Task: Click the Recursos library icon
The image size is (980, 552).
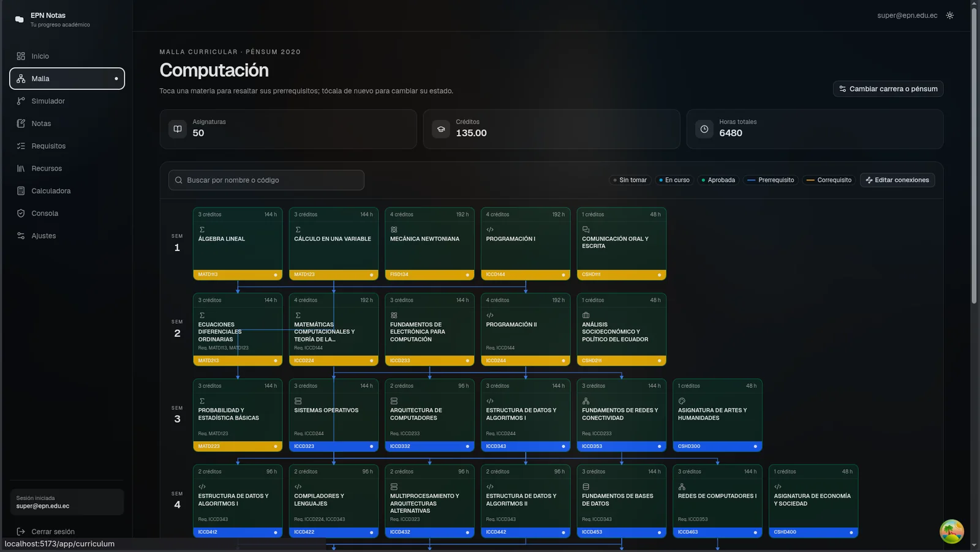Action: point(21,168)
